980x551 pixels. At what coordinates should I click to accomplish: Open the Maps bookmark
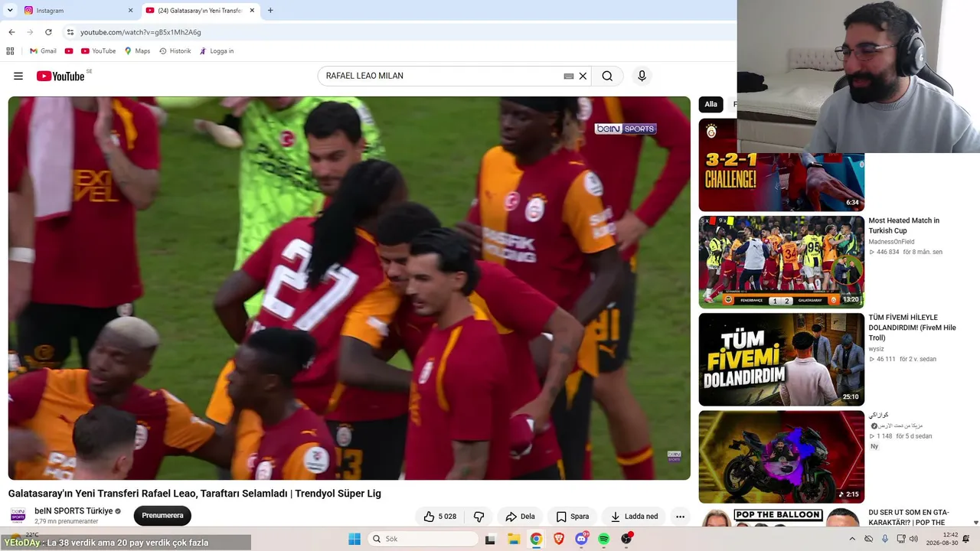(x=137, y=51)
